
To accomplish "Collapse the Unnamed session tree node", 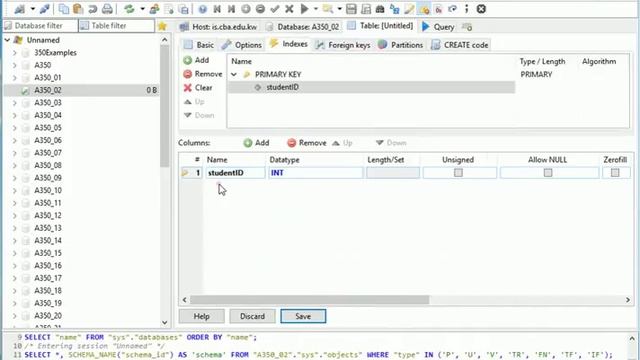I will point(7,40).
